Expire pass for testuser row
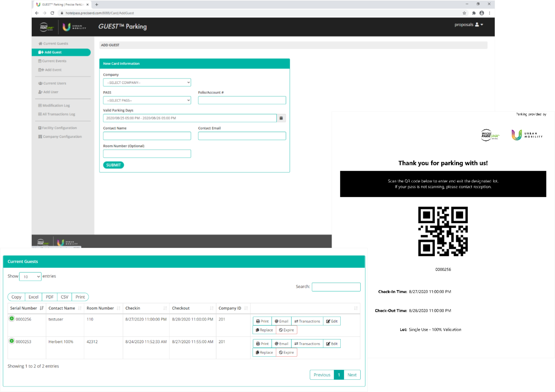 pyautogui.click(x=286, y=330)
